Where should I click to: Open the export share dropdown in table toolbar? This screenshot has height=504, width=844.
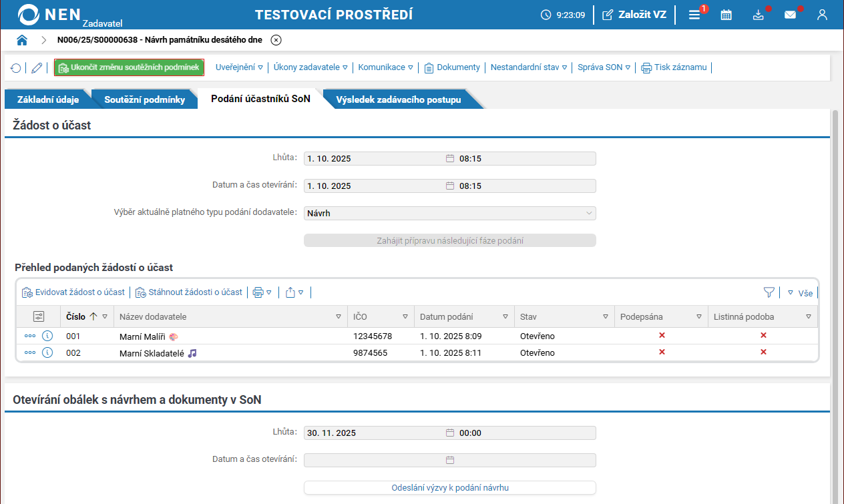point(294,292)
